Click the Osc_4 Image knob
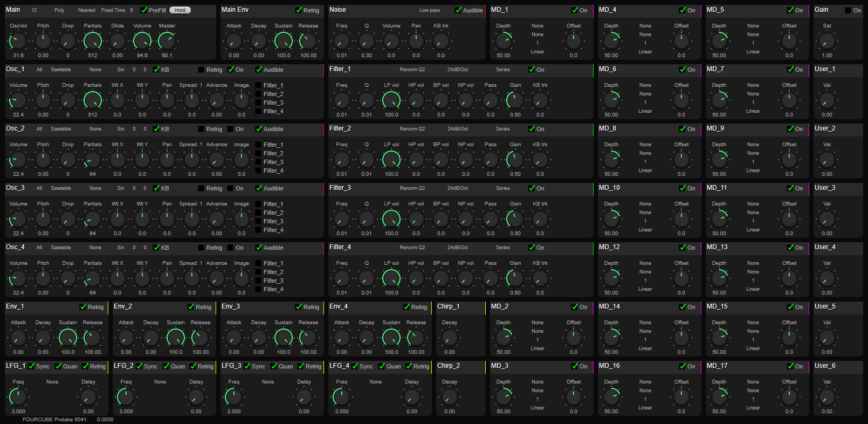868x424 pixels. (x=242, y=278)
